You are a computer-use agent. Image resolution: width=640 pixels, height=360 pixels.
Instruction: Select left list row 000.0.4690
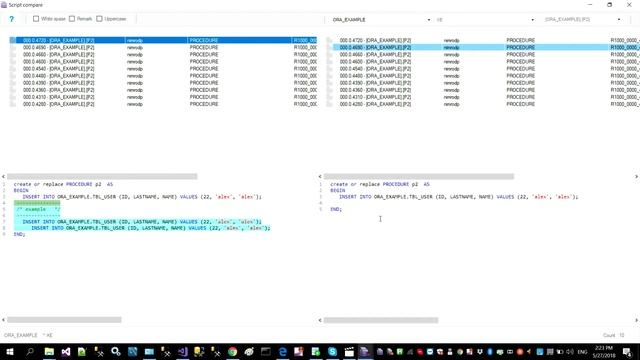point(163,47)
